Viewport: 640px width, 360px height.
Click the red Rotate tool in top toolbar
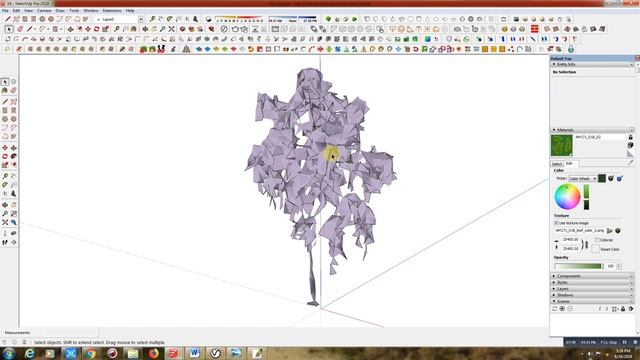coord(97,29)
